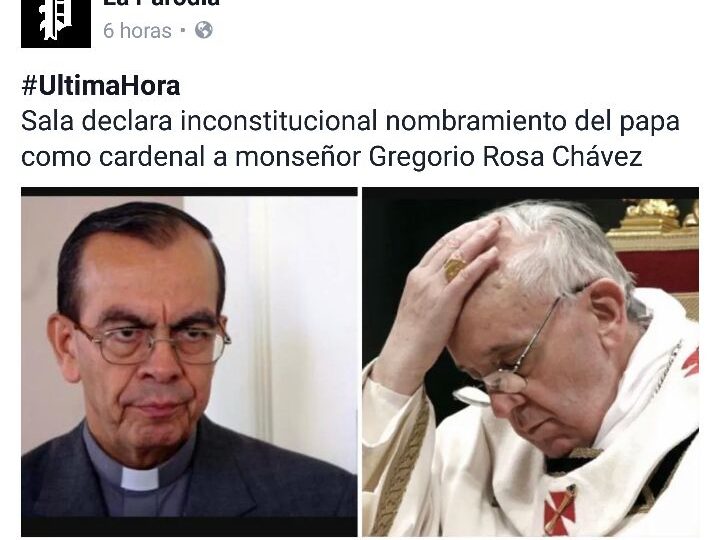Open the right photo of man holding forehead
Viewport: 720px width, 540px height.
pos(530,362)
